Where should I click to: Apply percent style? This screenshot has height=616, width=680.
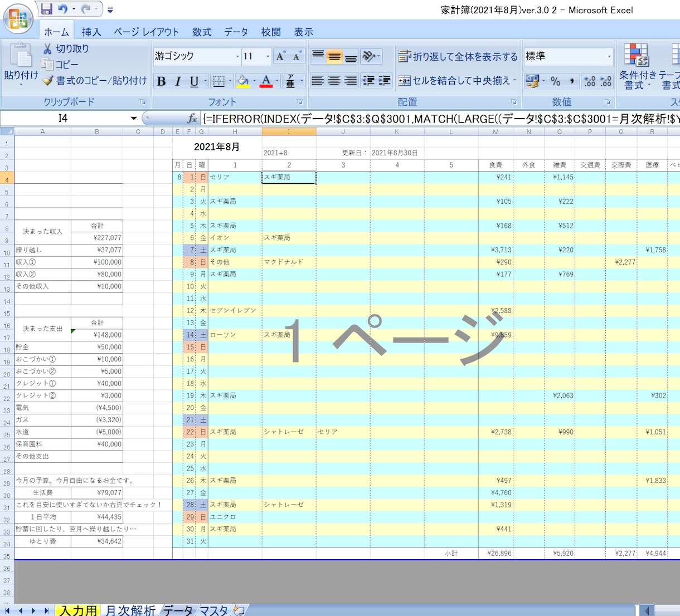(x=556, y=81)
